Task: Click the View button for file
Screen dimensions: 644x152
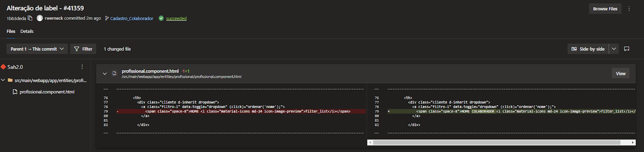Action: point(621,73)
